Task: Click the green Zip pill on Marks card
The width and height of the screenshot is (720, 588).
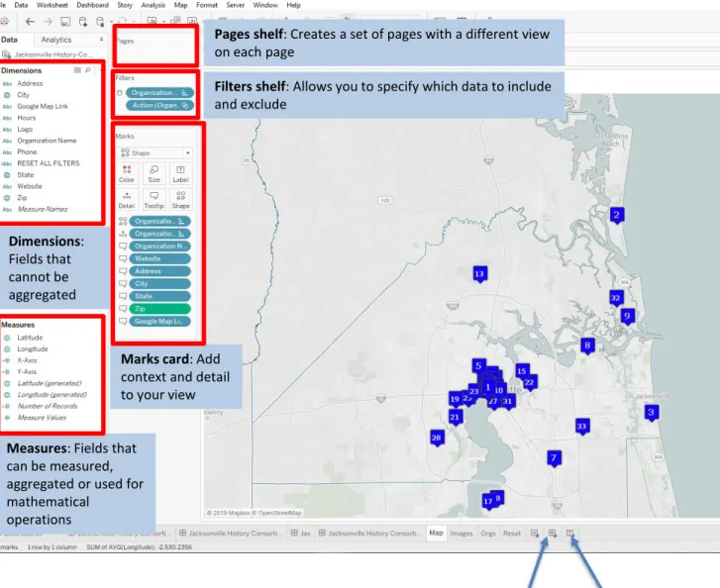Action: click(159, 309)
